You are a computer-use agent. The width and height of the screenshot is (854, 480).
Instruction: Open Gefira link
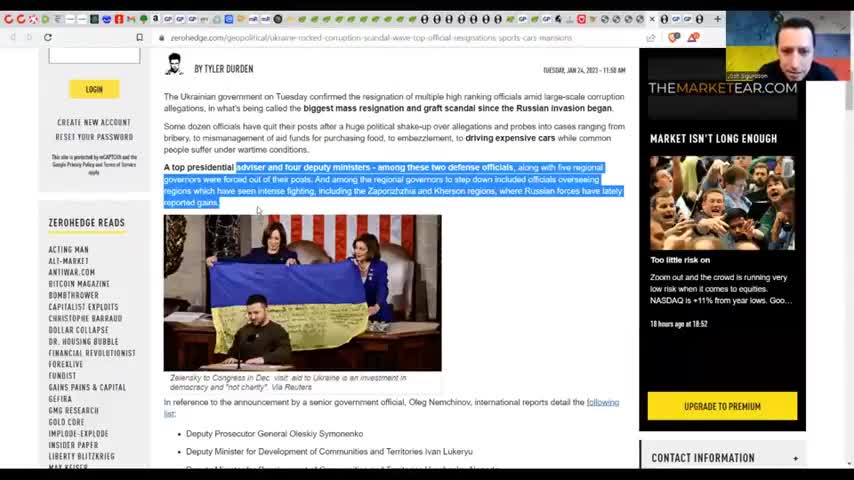click(x=60, y=399)
